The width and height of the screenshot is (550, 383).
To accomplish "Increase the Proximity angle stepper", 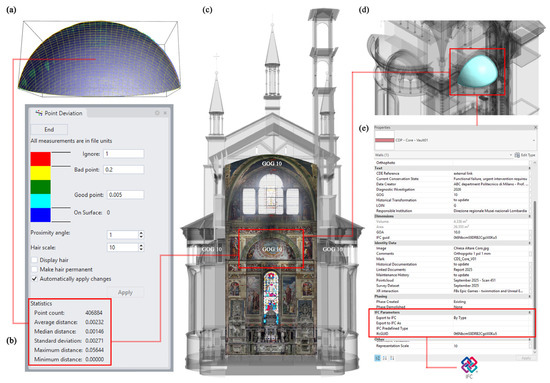I will tap(141, 233).
